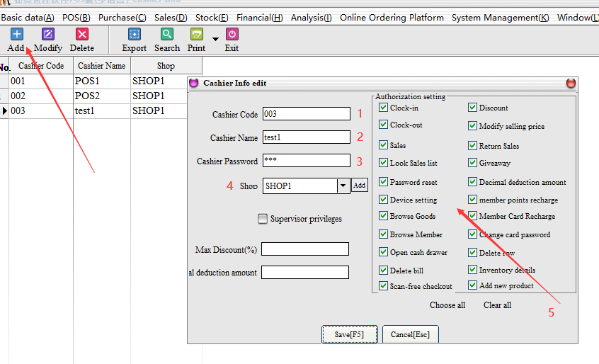Click the Modify toolbar icon
Viewport: 599px width, 364px height.
[48, 34]
